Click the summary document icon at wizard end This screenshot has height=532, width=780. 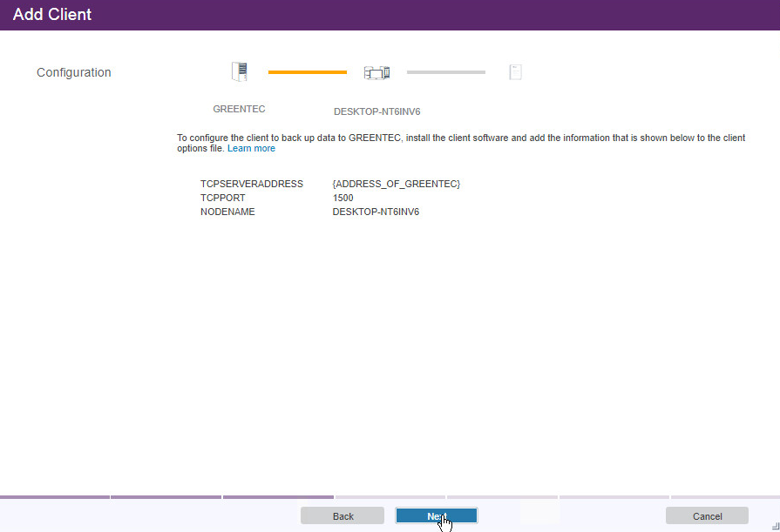pyautogui.click(x=515, y=72)
